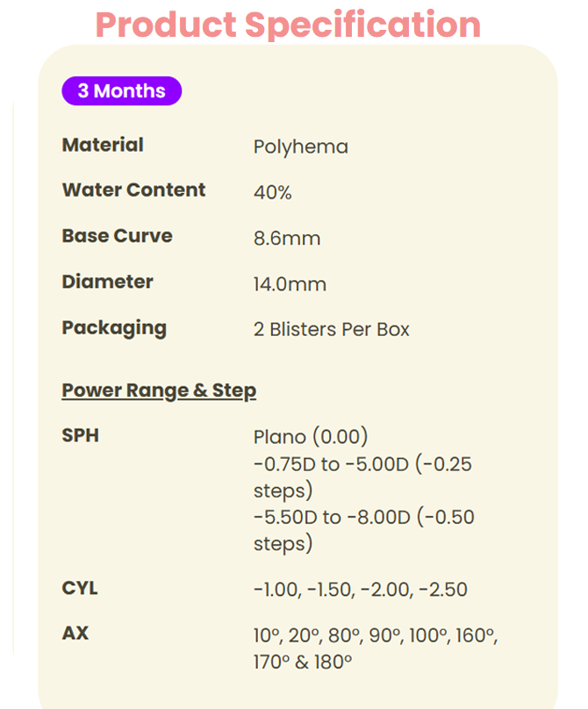Select the 2 Blisters Per Box text

point(331,330)
